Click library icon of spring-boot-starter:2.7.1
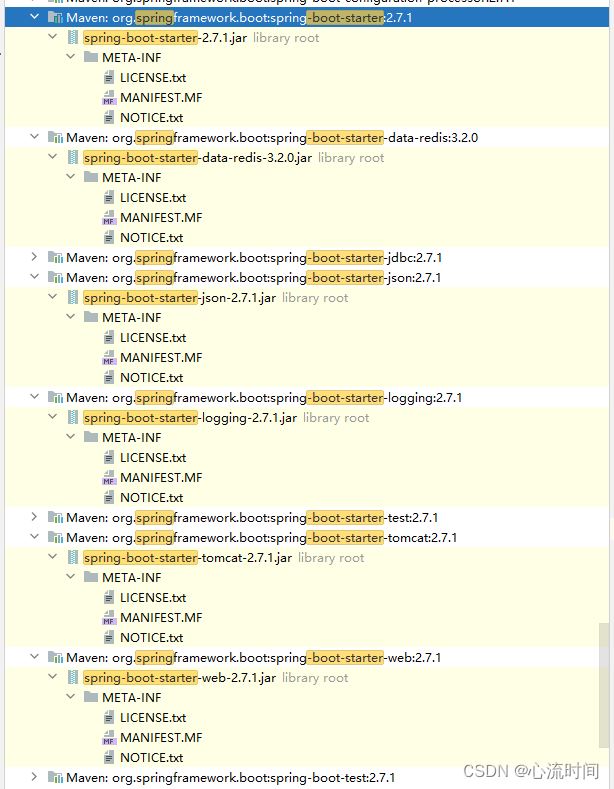 coord(55,18)
